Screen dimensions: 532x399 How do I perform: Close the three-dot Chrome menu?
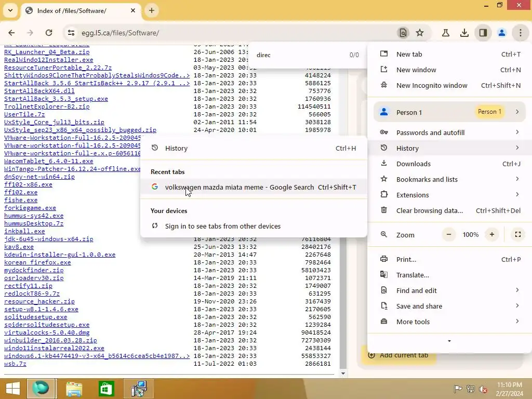(x=521, y=33)
